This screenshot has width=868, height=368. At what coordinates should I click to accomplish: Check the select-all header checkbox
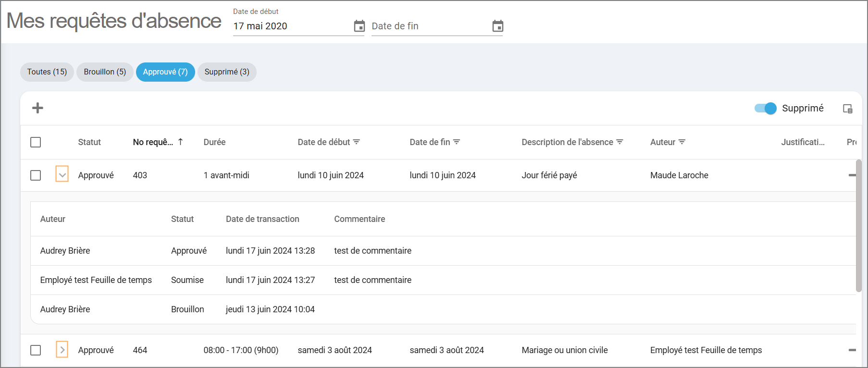[36, 142]
